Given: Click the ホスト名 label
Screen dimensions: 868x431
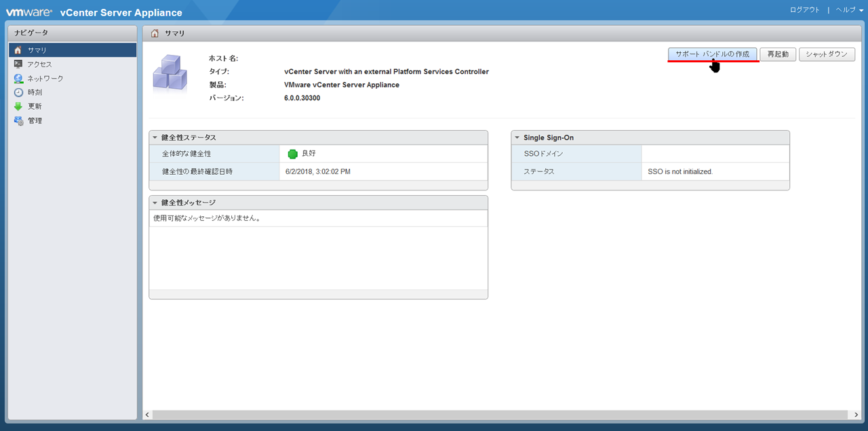Looking at the screenshot, I should (223, 58).
